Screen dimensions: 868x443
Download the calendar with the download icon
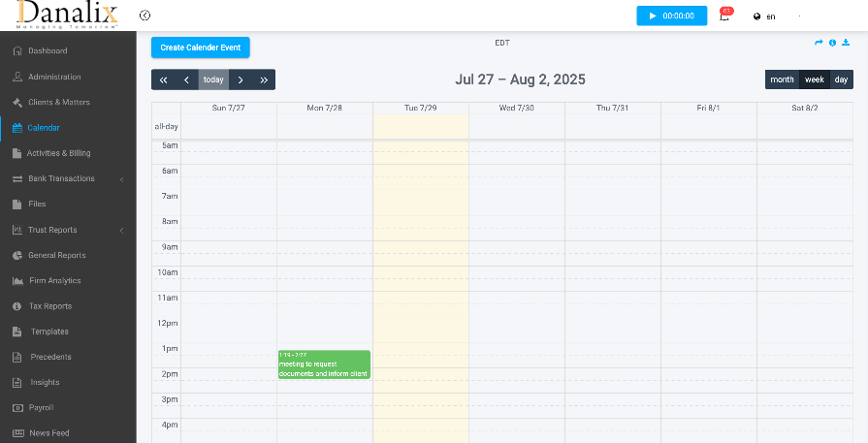846,43
